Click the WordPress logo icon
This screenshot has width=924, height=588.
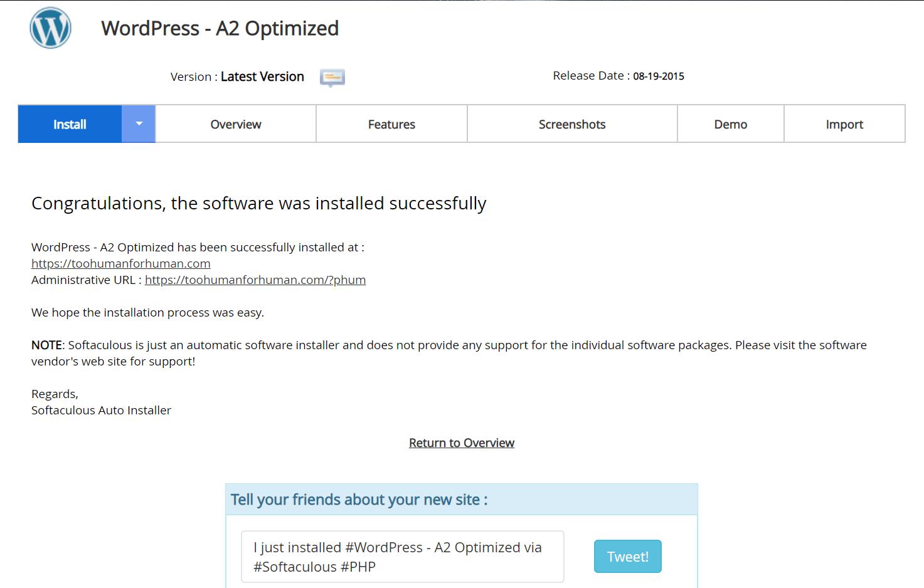(50, 28)
